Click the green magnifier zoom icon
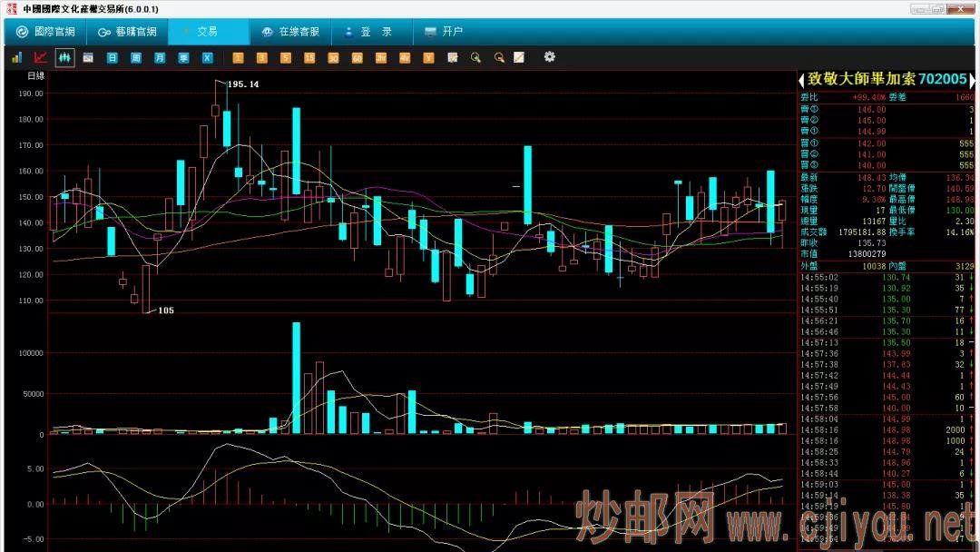980x552 pixels. click(475, 57)
